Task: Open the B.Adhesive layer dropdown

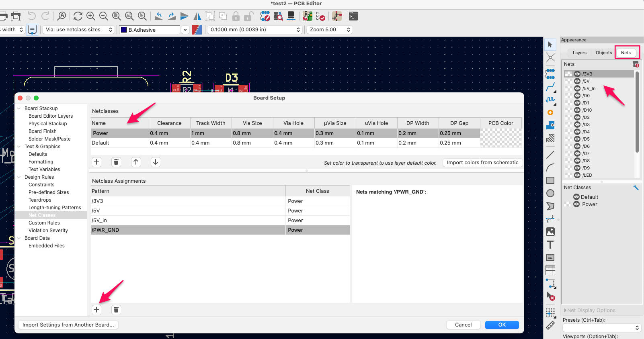Action: [185, 30]
